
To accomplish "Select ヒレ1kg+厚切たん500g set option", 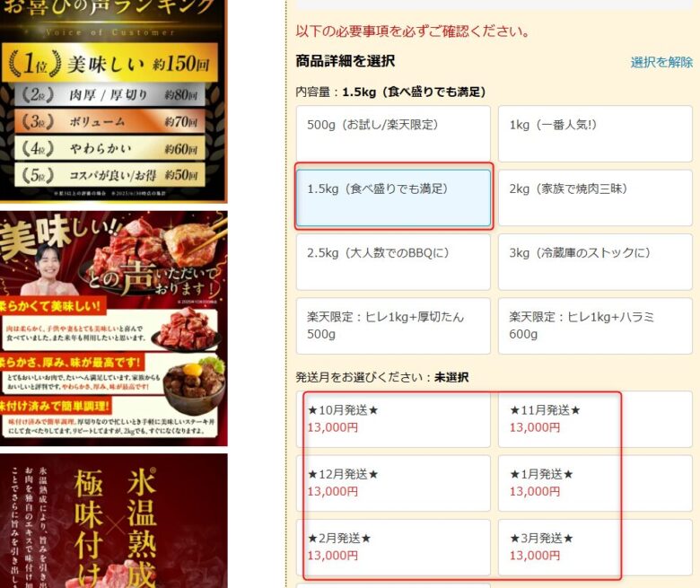I will pyautogui.click(x=393, y=326).
